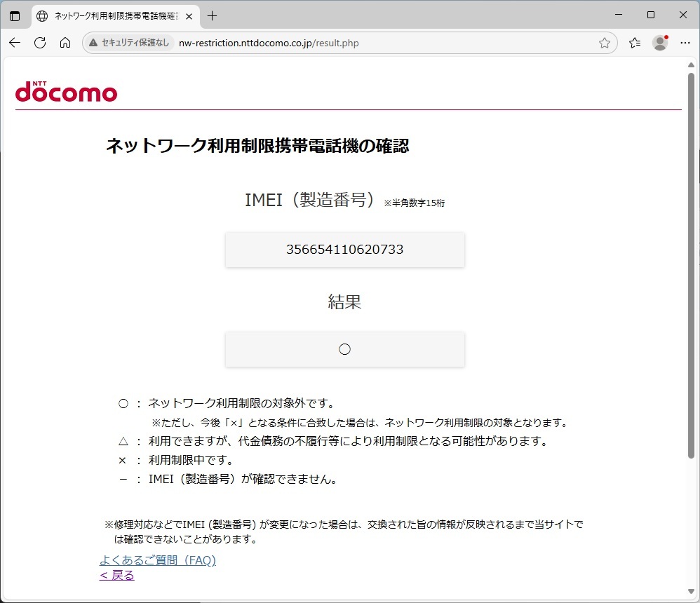Viewport: 700px width, 603px height.
Task: Click the '< 戻る' back link
Action: (117, 576)
